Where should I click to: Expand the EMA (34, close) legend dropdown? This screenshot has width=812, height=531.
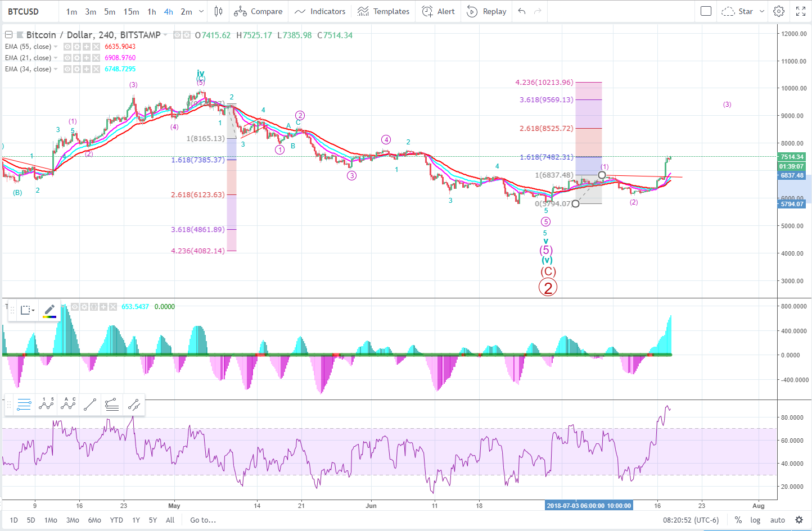pyautogui.click(x=56, y=69)
